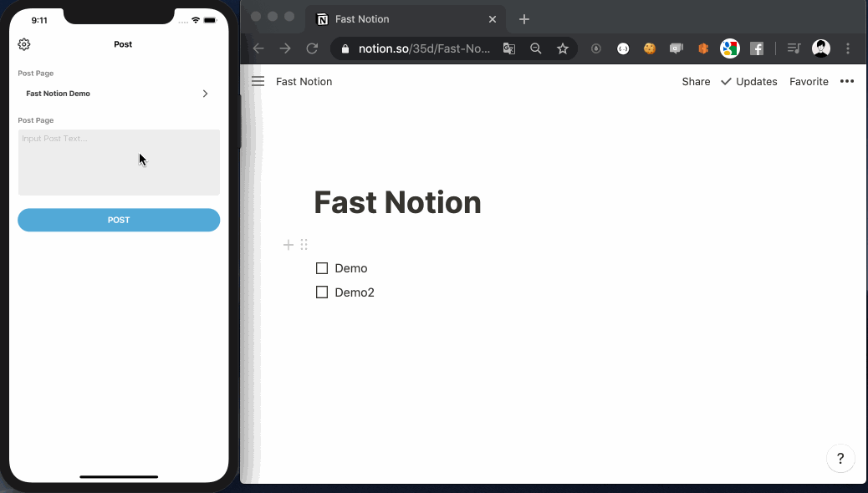The width and height of the screenshot is (868, 493).
Task: Open the Chrome profile avatar
Action: 821,48
